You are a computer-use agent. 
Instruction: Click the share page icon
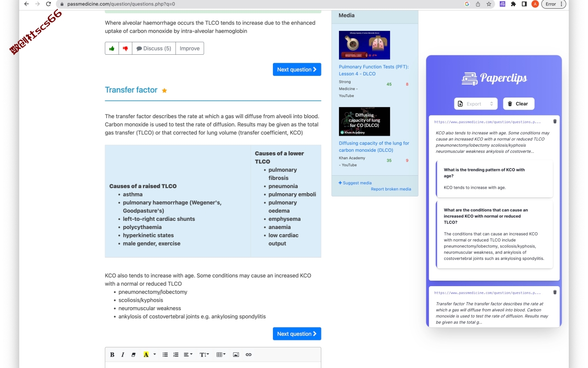click(x=478, y=4)
